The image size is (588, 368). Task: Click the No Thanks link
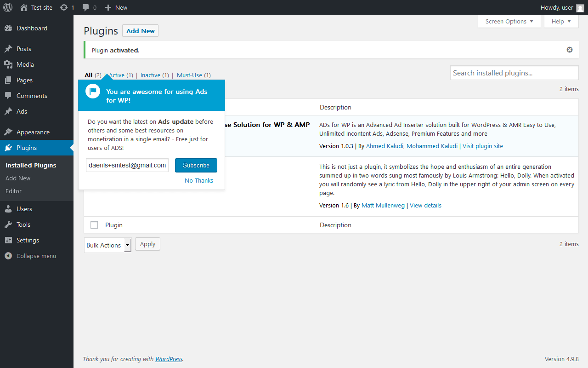click(199, 180)
